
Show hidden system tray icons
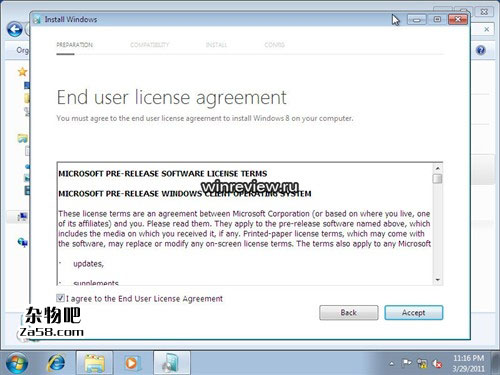392,364
